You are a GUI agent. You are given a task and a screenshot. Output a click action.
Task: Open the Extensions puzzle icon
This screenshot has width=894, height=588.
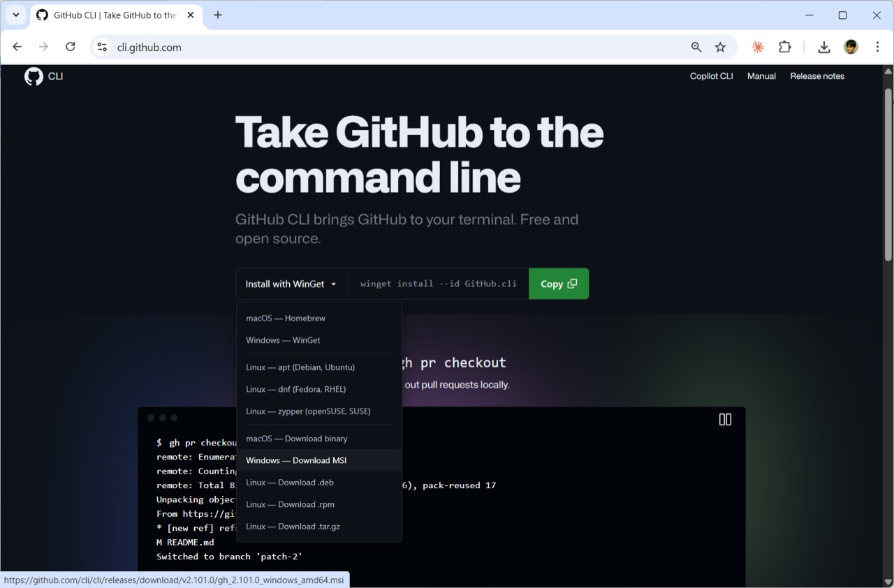pos(785,47)
